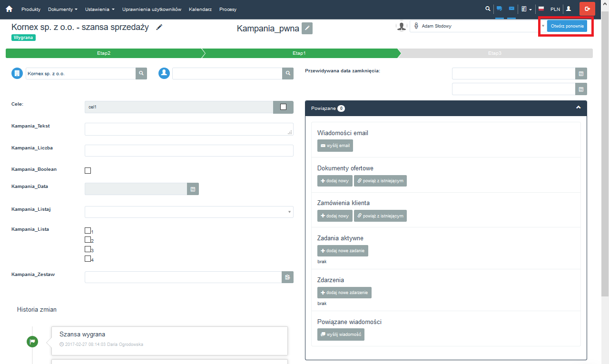The width and height of the screenshot is (609, 364).
Task: Select the Etap3 stage in progress bar
Action: tap(495, 53)
